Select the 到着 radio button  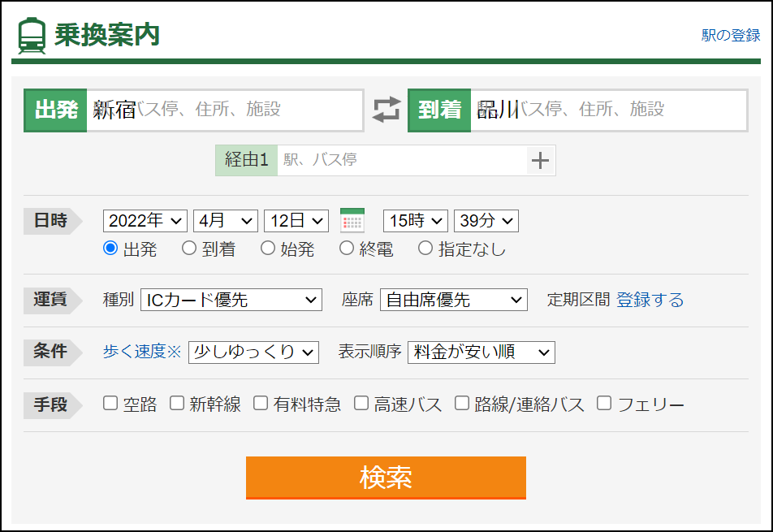188,249
